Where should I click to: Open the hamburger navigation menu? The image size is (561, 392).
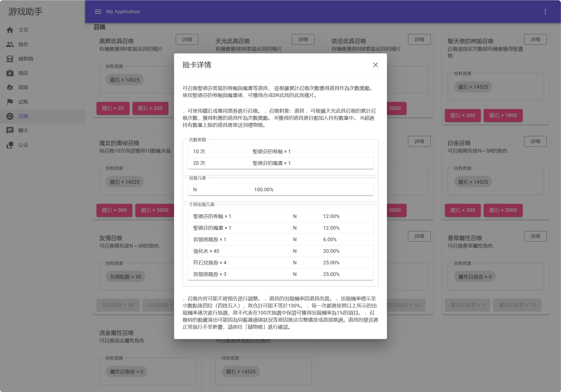98,12
